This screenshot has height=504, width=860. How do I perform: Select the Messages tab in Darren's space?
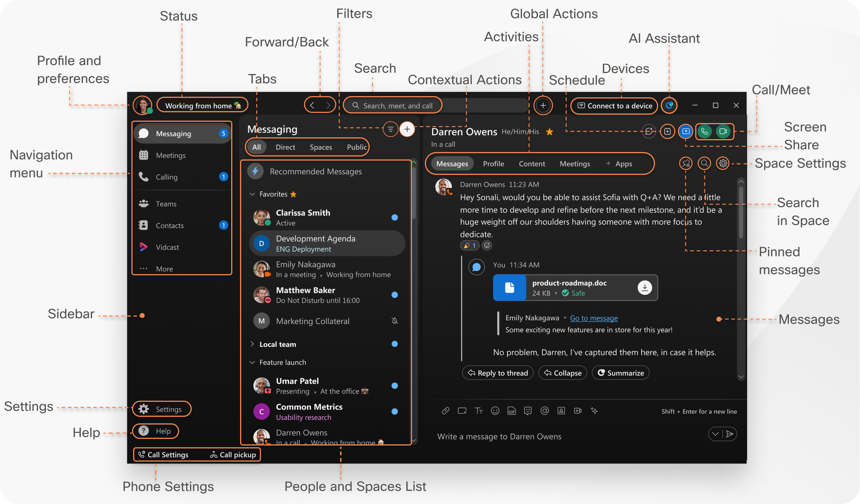click(451, 163)
